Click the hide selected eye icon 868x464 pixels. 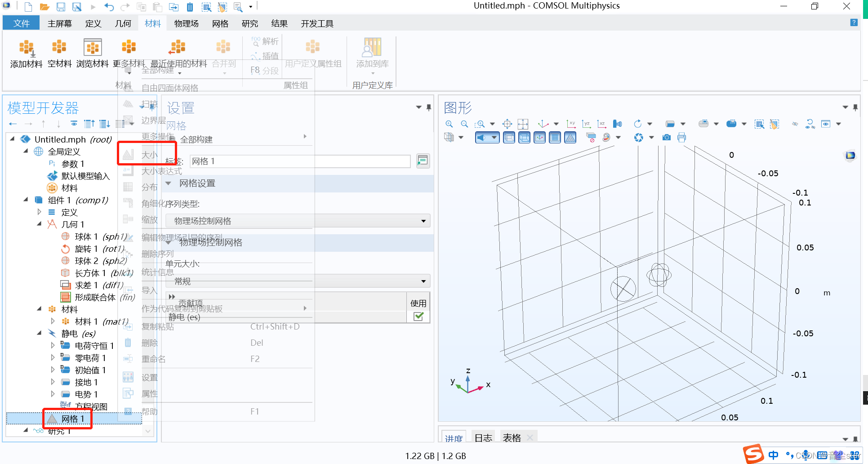coord(795,124)
